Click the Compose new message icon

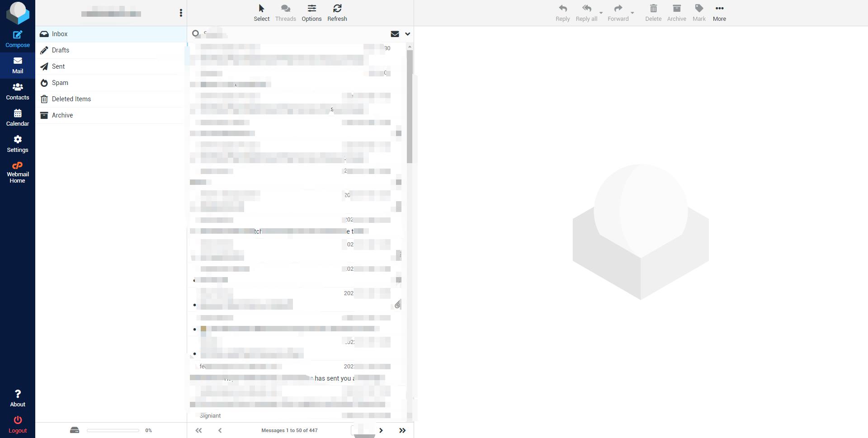click(18, 39)
